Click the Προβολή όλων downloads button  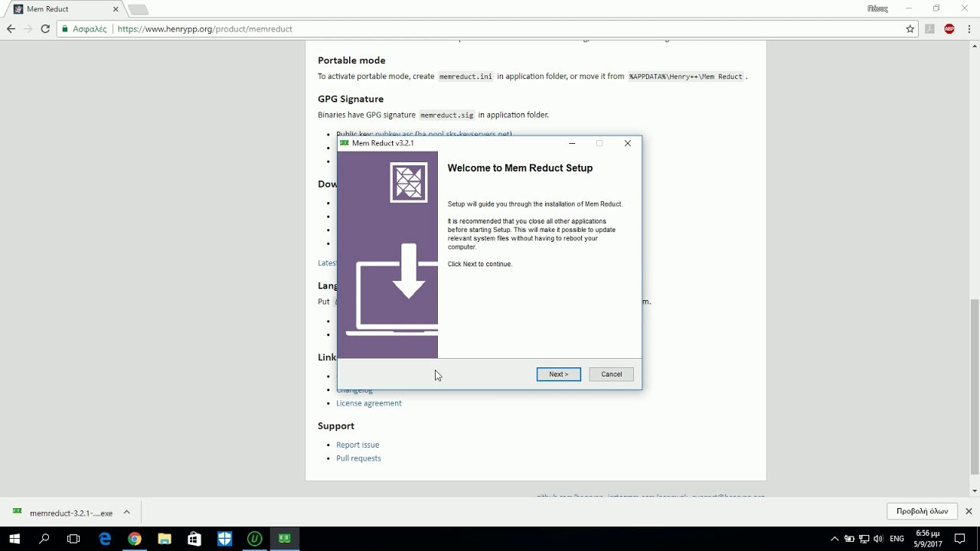pyautogui.click(x=923, y=511)
